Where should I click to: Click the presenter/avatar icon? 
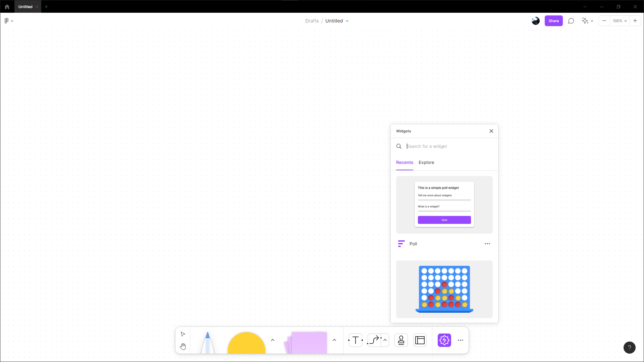[x=536, y=21]
